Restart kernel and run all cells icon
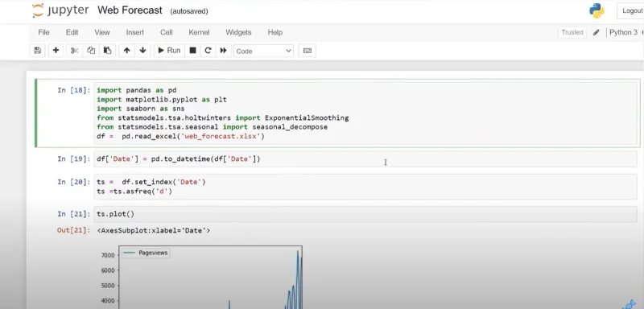 [x=224, y=51]
